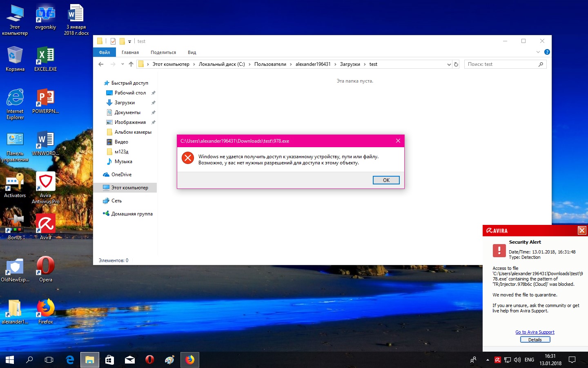Viewport: 588px width, 368px height.
Task: Show hidden system tray icons
Action: click(488, 360)
